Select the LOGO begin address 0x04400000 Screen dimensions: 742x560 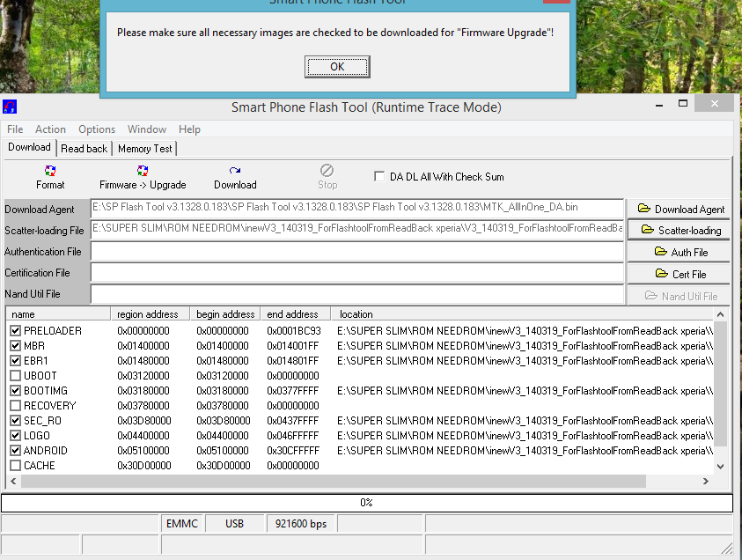223,436
